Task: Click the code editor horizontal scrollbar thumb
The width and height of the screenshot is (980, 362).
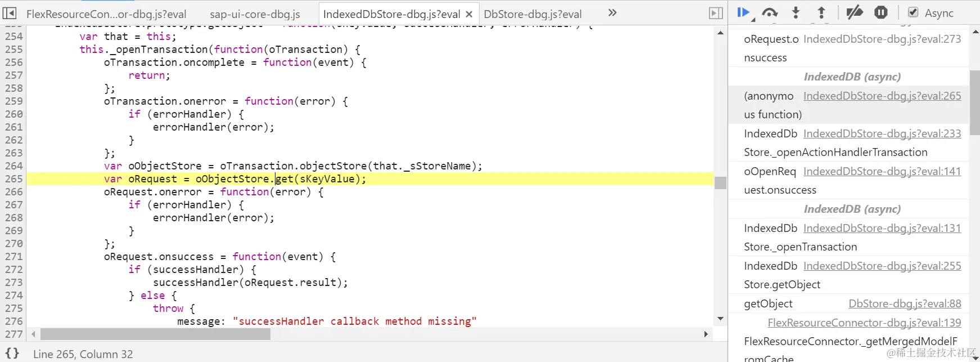Action: tap(155, 334)
